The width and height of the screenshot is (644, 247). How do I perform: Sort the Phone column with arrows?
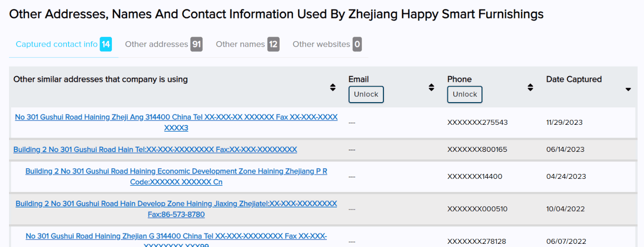click(x=530, y=87)
